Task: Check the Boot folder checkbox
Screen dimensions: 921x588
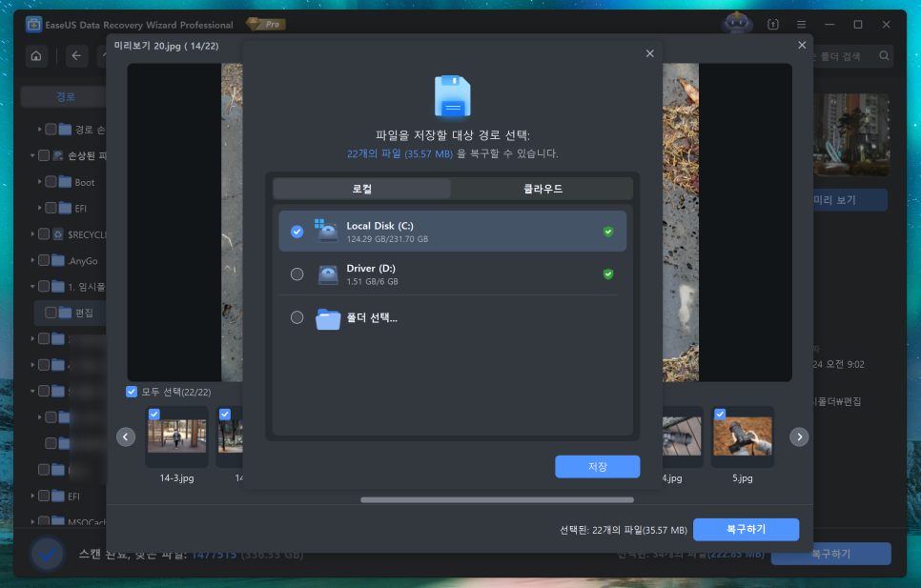Action: click(51, 182)
